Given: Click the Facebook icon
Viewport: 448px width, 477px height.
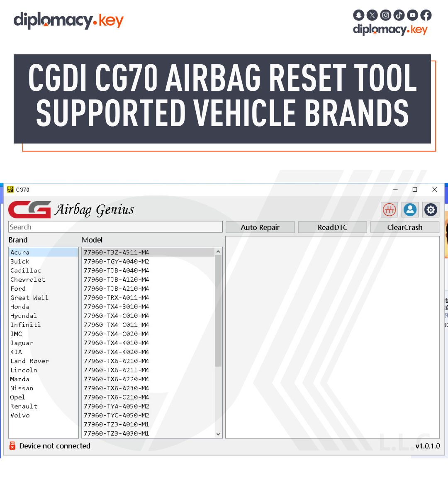Looking at the screenshot, I should pyautogui.click(x=426, y=15).
